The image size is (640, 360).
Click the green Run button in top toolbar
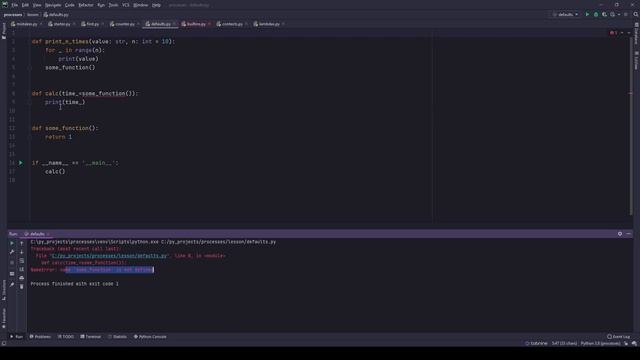[x=587, y=14]
